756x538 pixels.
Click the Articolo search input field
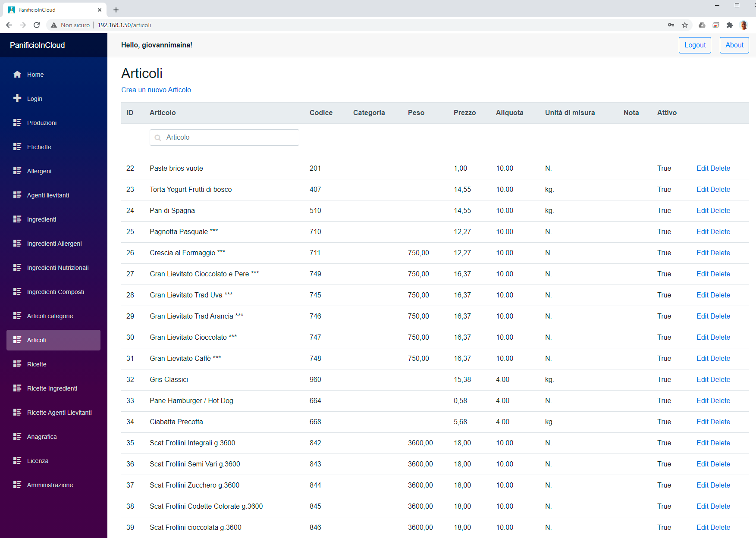224,137
